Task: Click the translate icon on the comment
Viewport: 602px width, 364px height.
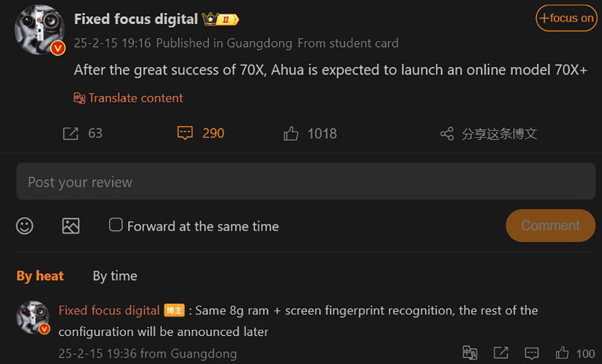Action: (470, 353)
